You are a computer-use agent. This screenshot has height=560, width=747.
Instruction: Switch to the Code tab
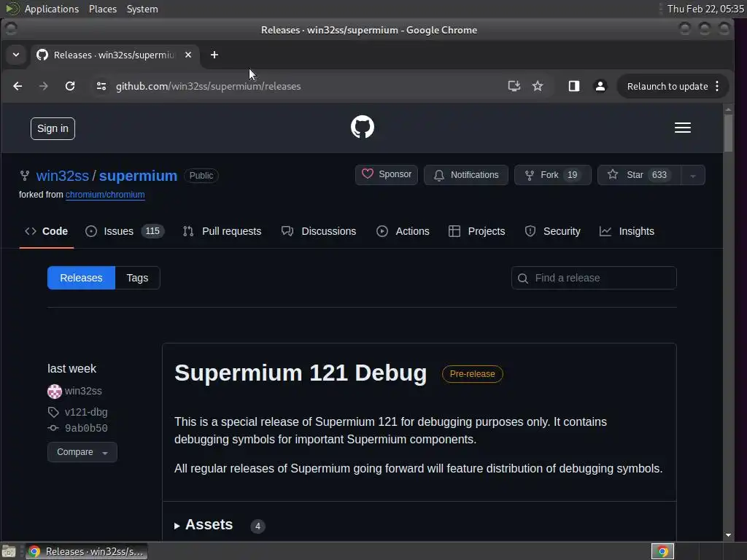tap(46, 231)
